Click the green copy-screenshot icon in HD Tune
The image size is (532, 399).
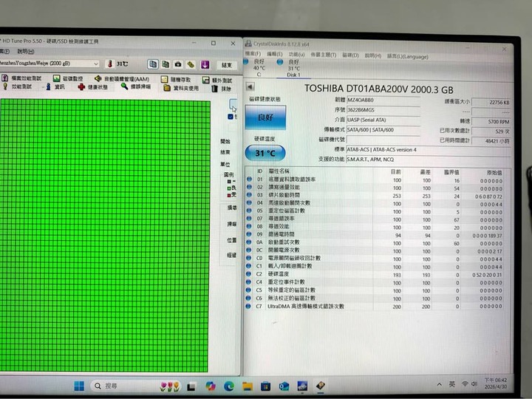[x=166, y=64]
